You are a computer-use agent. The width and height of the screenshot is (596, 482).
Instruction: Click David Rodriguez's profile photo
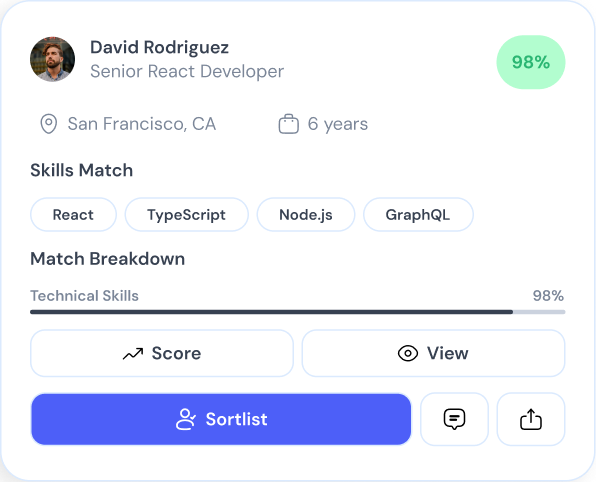click(x=52, y=59)
